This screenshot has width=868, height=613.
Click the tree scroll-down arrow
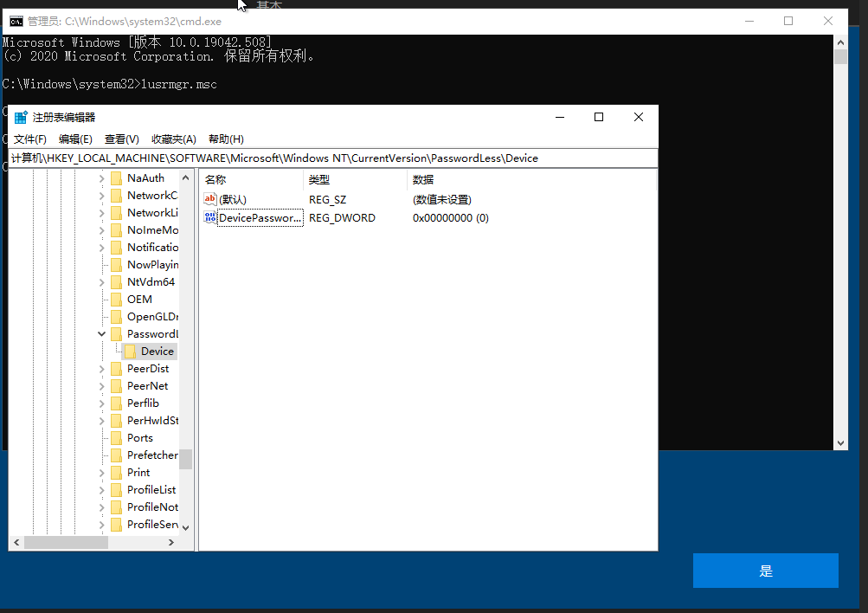[x=186, y=528]
